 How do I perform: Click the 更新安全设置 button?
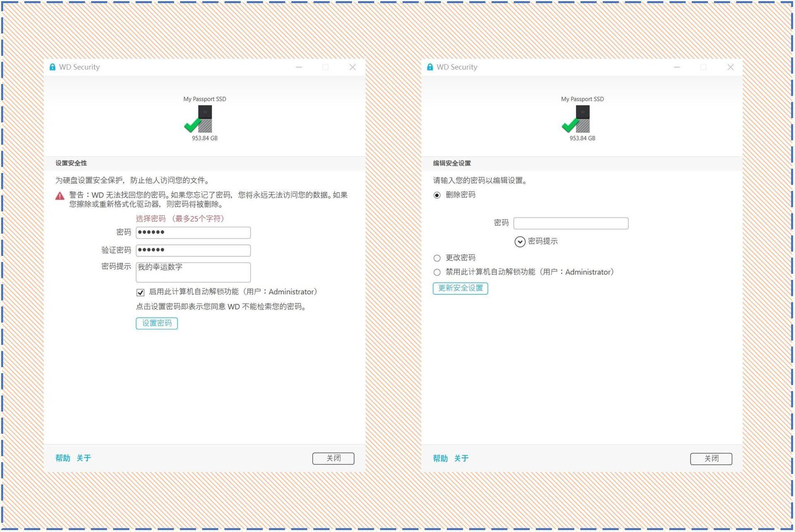(460, 288)
